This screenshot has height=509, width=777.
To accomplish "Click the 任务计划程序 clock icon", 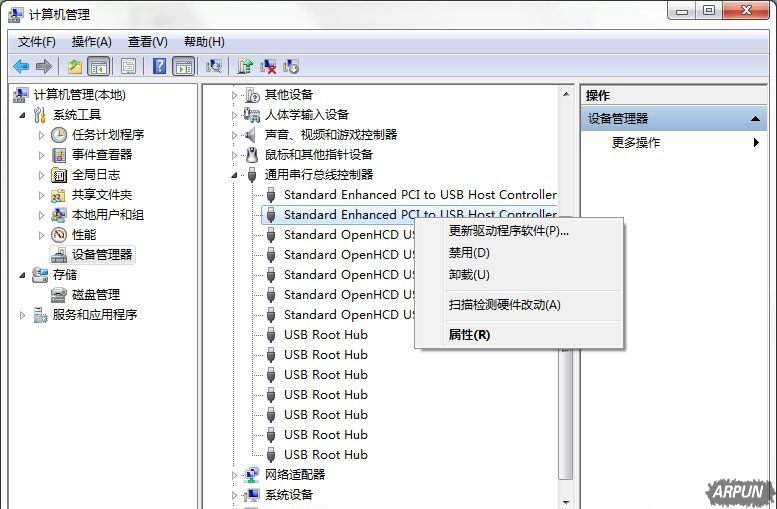I will [x=59, y=135].
